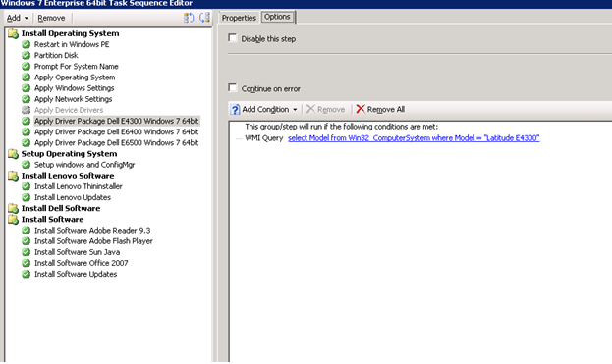This screenshot has width=612, height=364.
Task: Click check icon beside Setup windows and ConfigMgr
Action: click(27, 165)
